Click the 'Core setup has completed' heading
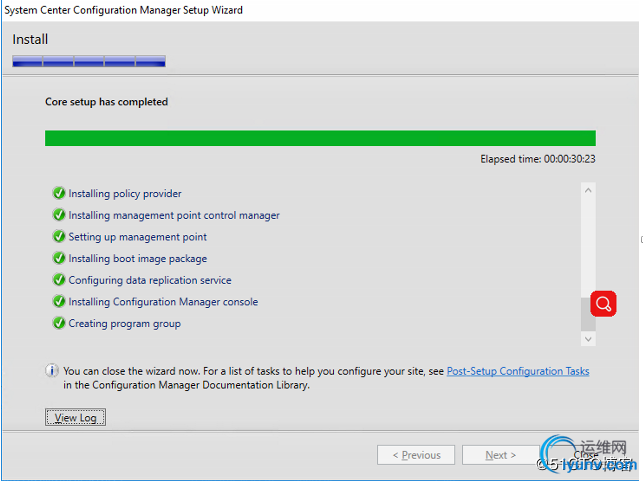Screen dimensions: 643x481 (x=107, y=102)
